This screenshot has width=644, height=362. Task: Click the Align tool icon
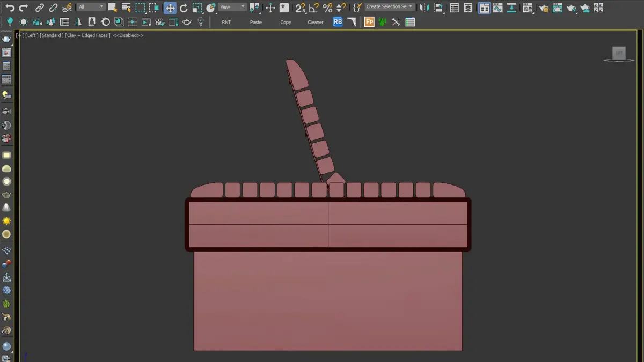(438, 8)
